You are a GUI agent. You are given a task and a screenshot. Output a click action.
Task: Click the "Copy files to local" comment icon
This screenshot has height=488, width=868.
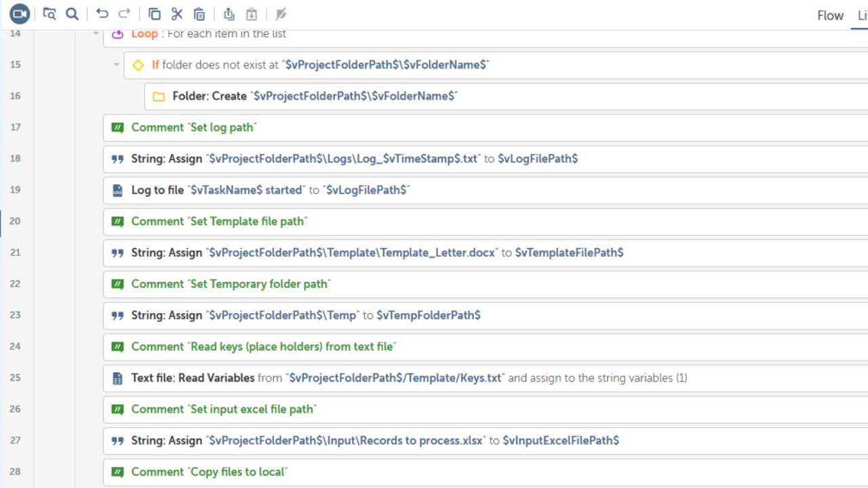[117, 472]
